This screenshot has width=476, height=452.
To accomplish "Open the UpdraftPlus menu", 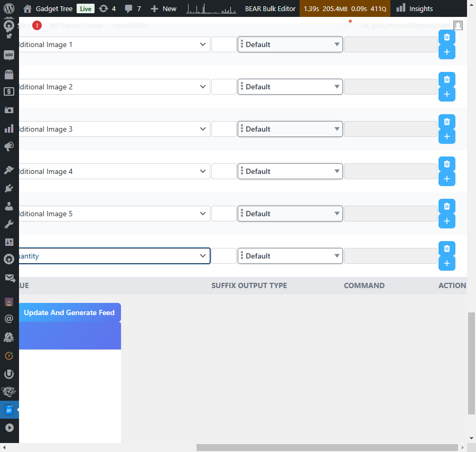I will point(130,25).
